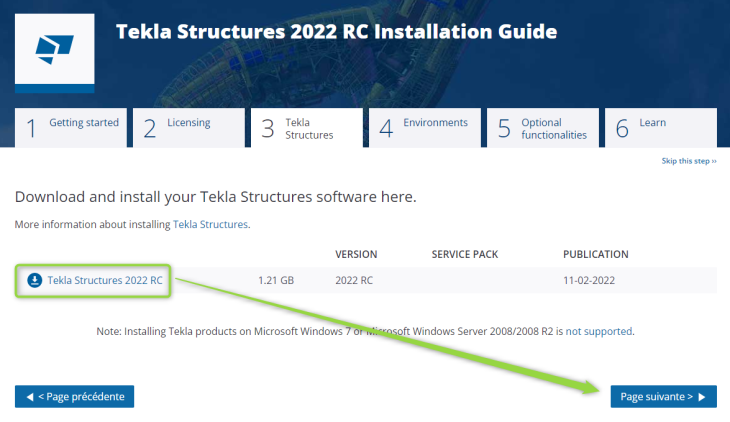Open the Getting started step tab
The image size is (730, 422).
pyautogui.click(x=71, y=128)
